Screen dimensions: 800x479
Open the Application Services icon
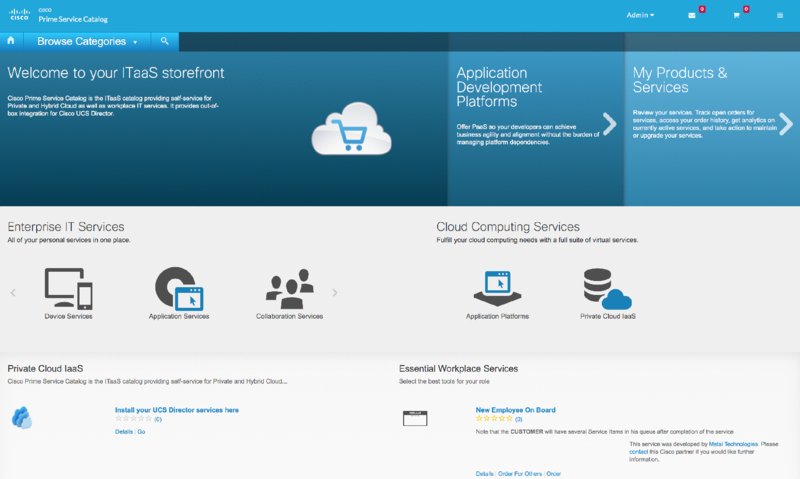[179, 288]
